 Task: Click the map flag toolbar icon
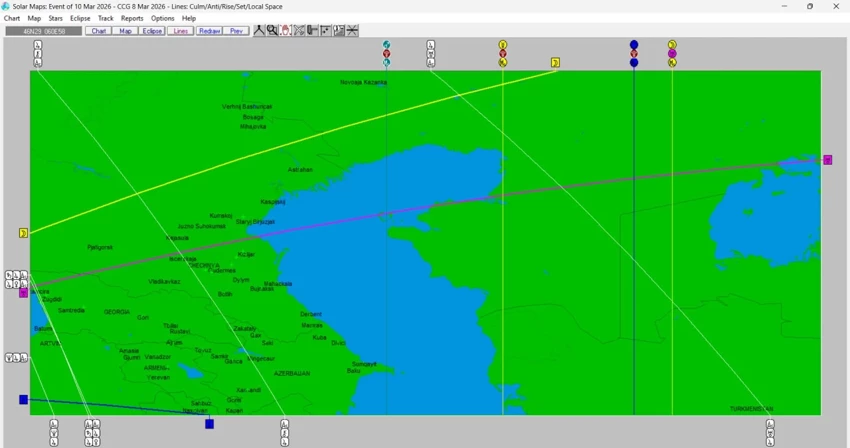339,30
